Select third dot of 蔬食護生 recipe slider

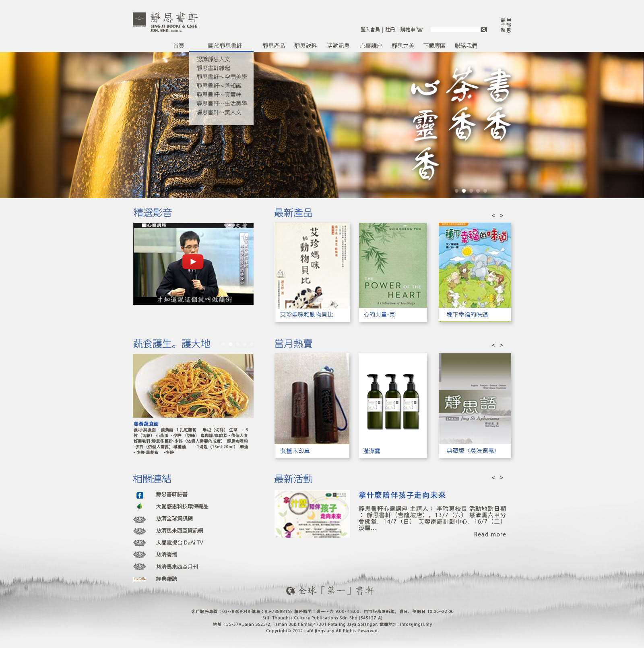pyautogui.click(x=237, y=344)
